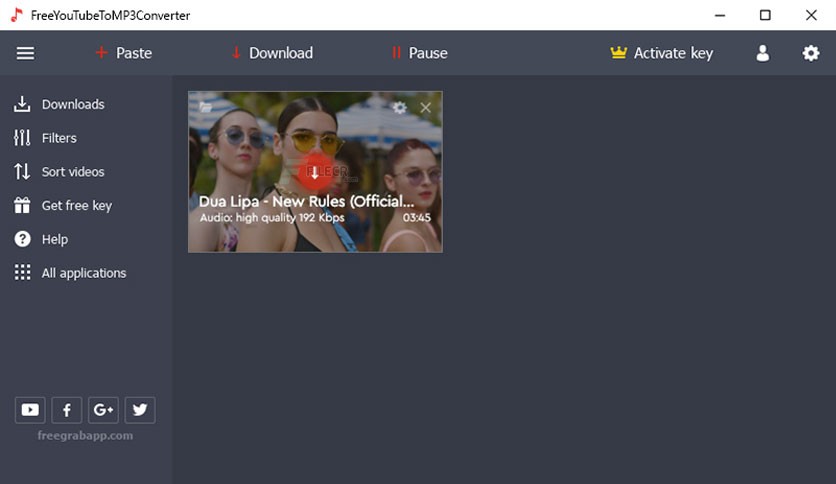Close the FreeYouTubeToMP3Converter window
Image resolution: width=836 pixels, height=484 pixels.
[811, 15]
